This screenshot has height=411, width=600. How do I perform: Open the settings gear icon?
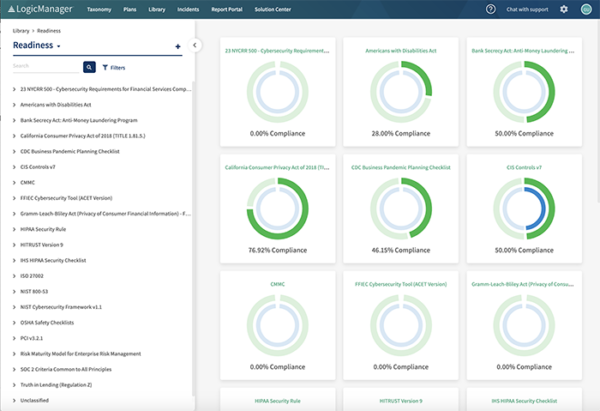click(x=564, y=9)
